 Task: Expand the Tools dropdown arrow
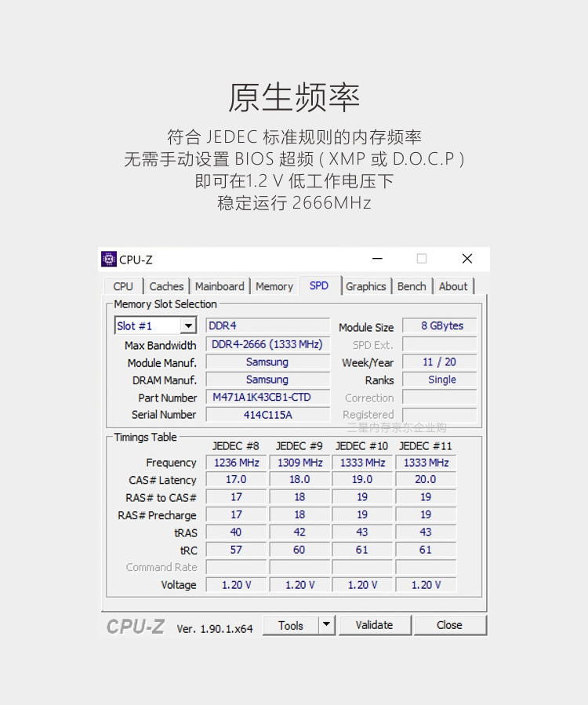click(327, 625)
